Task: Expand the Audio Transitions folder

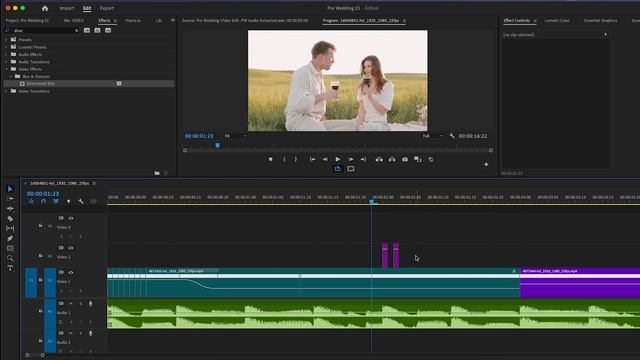Action: [6, 62]
